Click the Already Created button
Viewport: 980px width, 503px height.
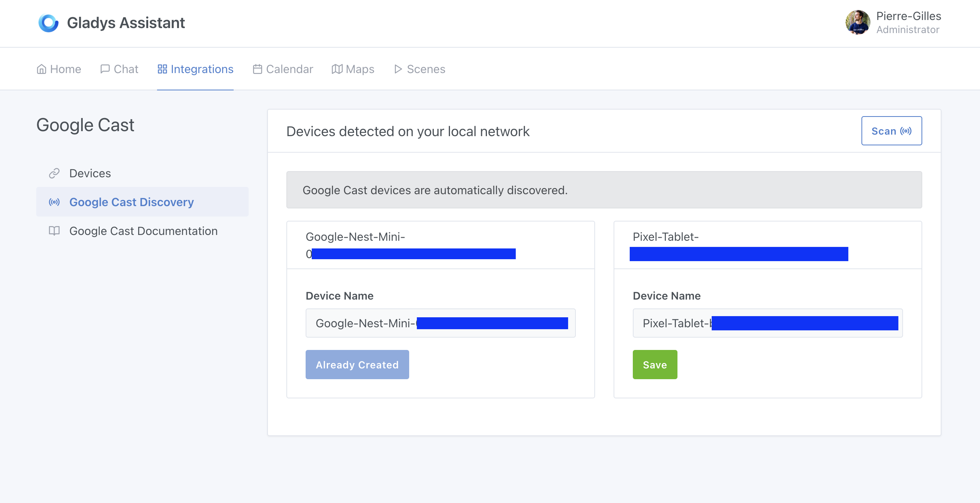(357, 365)
